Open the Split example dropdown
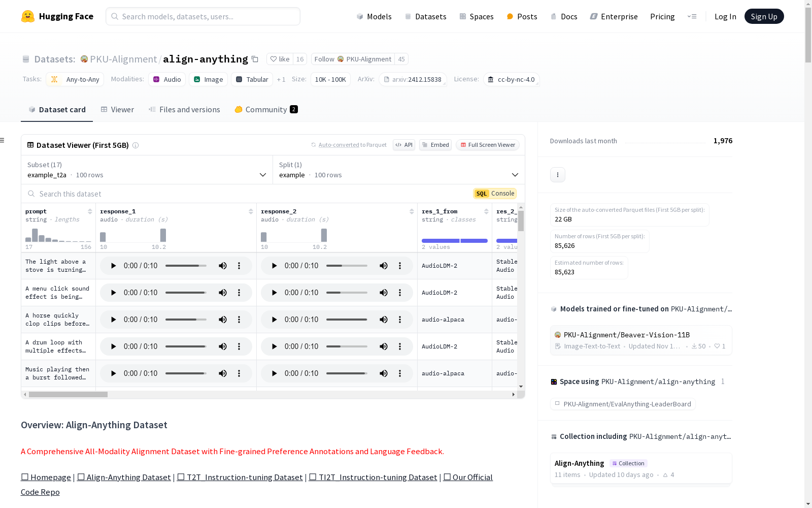This screenshot has width=812, height=508. [399, 170]
